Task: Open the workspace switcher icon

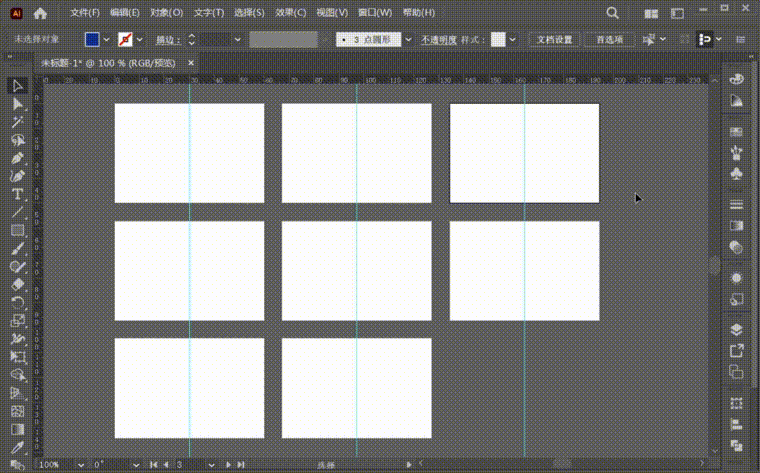Action: click(678, 14)
